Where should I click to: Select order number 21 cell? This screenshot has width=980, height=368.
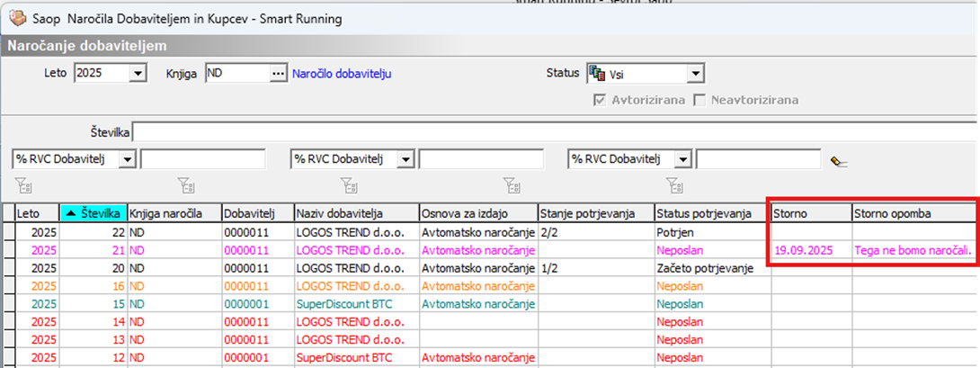(x=94, y=250)
